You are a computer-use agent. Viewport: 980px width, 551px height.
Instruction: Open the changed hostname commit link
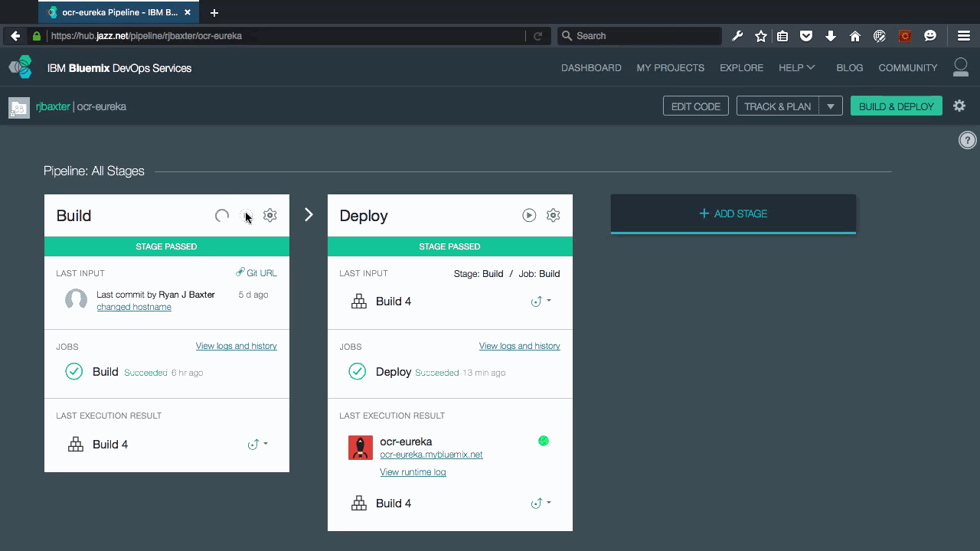click(133, 306)
